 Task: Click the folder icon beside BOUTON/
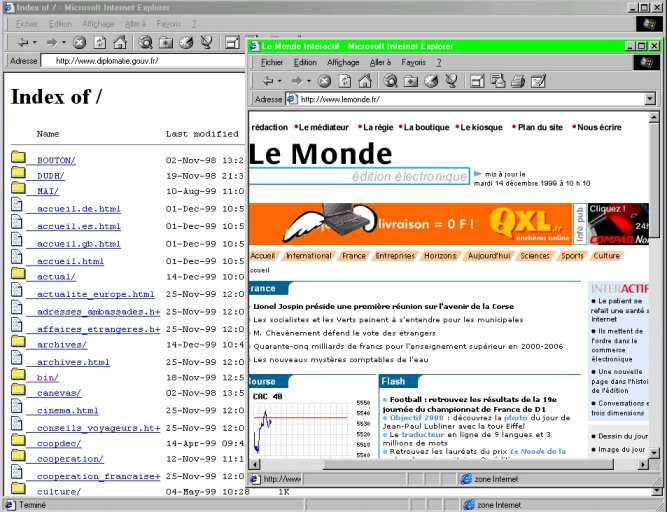[x=18, y=157]
